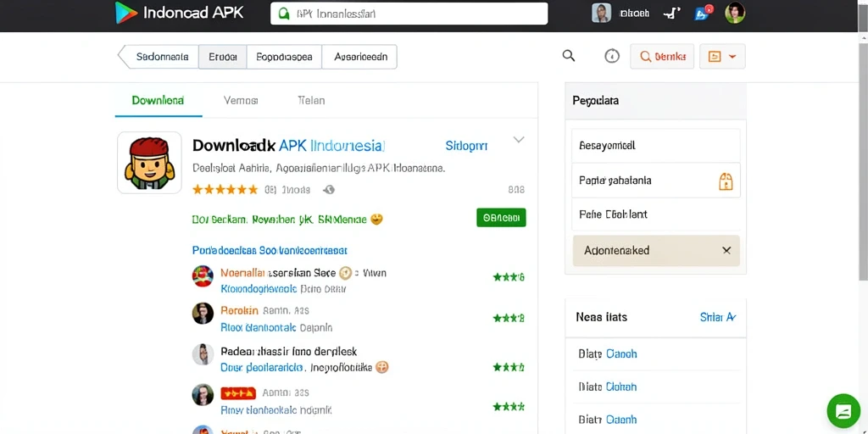Open the 'Download APK Indonesia' title
Image resolution: width=868 pixels, height=434 pixels.
(288, 146)
